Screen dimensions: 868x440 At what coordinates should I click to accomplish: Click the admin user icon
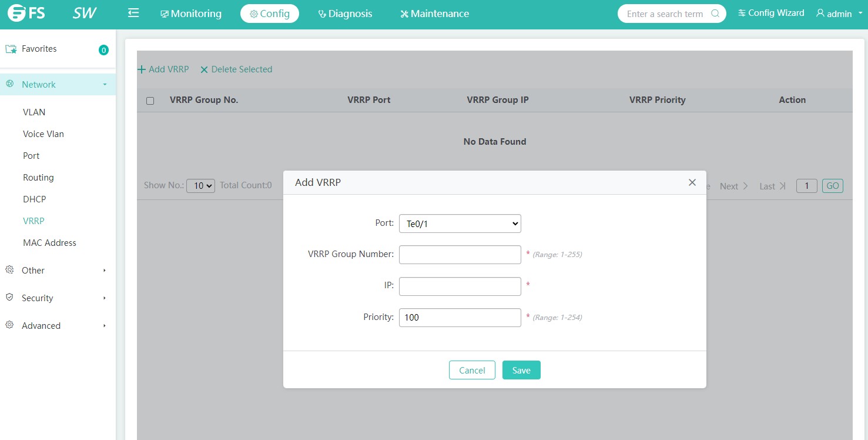click(x=820, y=13)
